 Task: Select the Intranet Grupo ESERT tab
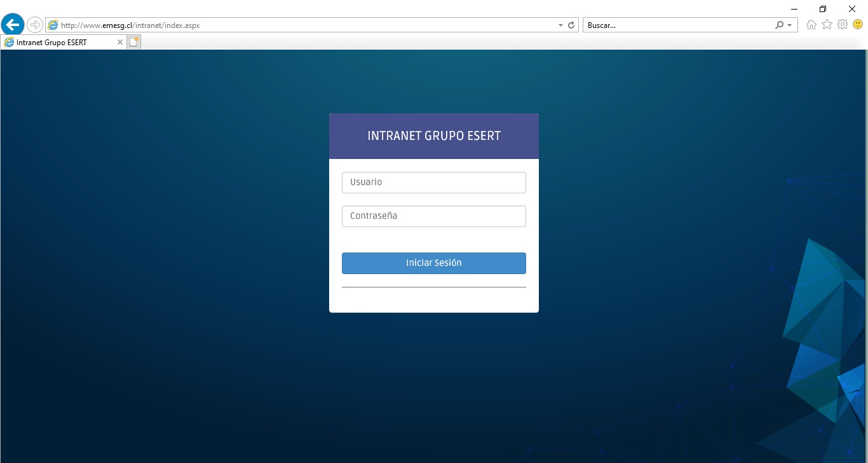coord(57,42)
